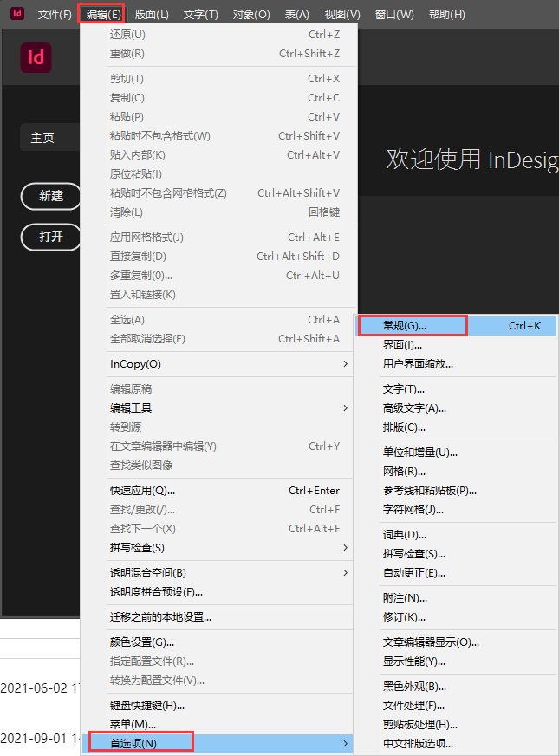Click the 打开 button
The width and height of the screenshot is (559, 756).
click(51, 237)
